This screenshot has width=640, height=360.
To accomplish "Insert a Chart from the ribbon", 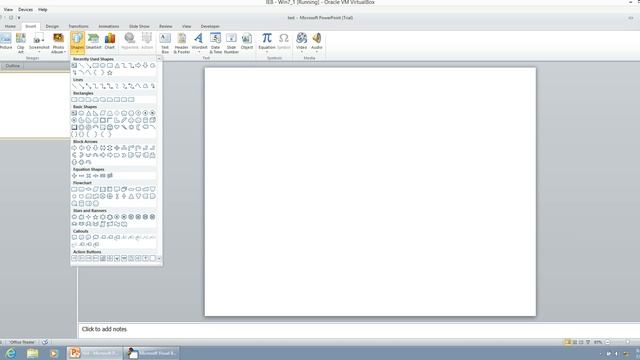I will point(110,42).
